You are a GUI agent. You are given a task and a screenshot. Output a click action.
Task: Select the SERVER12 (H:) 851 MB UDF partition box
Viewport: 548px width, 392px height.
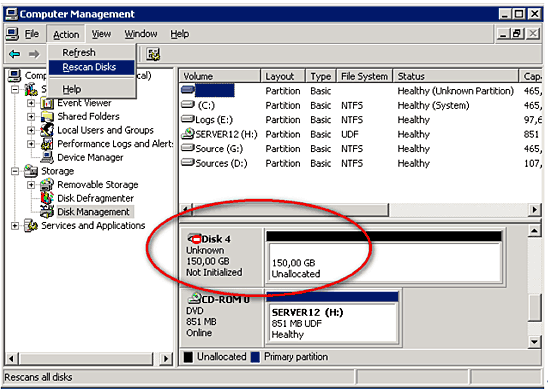(x=332, y=317)
